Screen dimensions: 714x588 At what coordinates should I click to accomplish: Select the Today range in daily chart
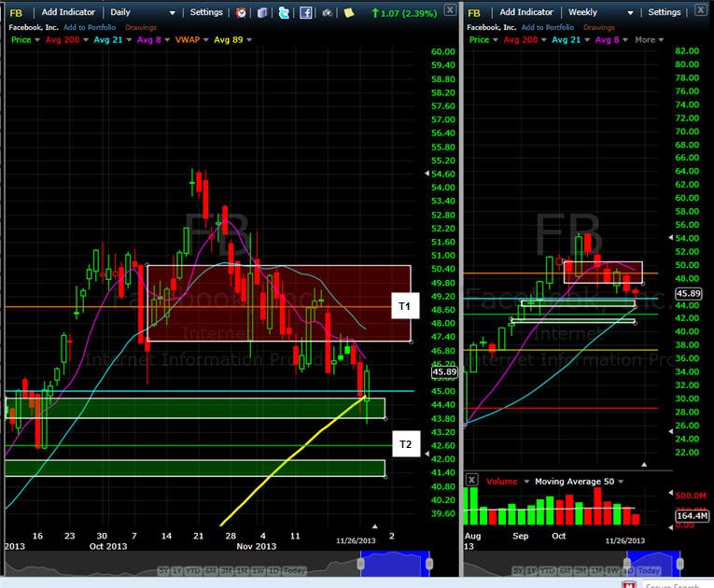(294, 570)
